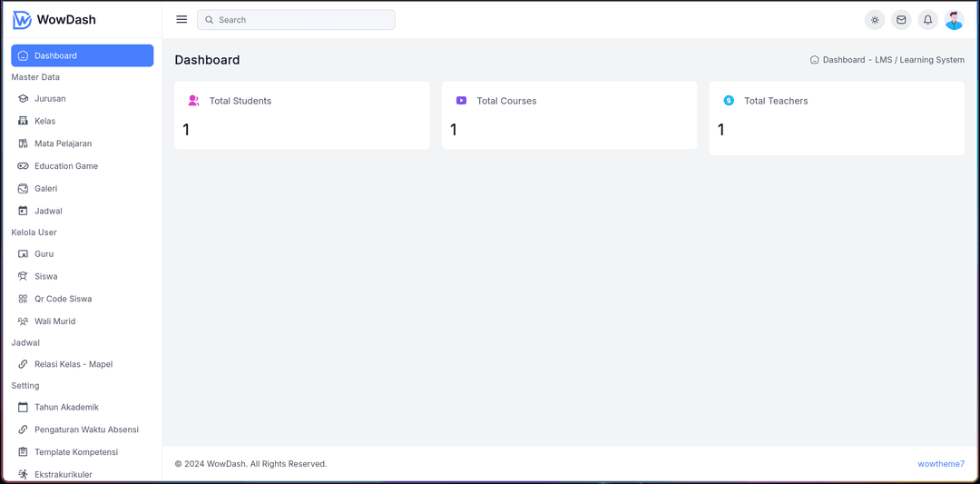Select the Dashboard sidebar item
The image size is (980, 484).
click(x=83, y=55)
